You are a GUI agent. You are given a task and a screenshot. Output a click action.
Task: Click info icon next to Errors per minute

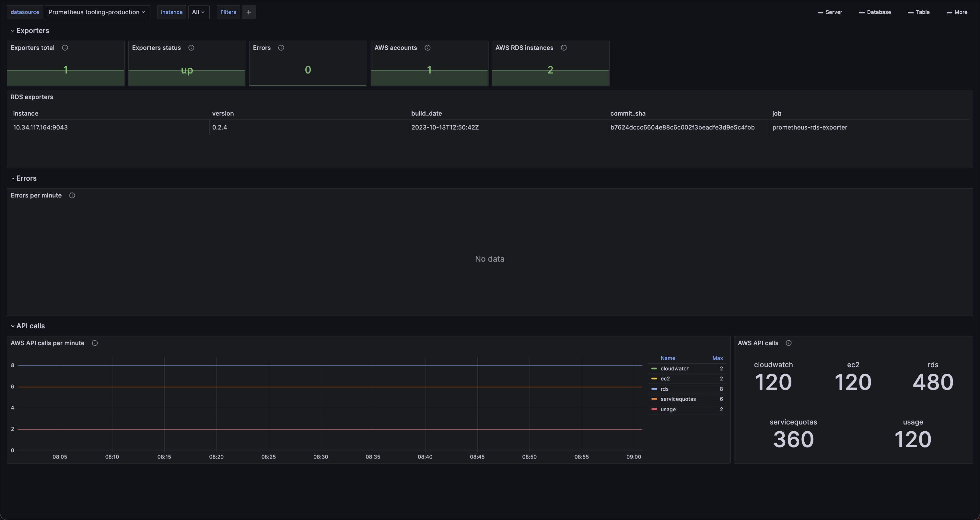72,195
